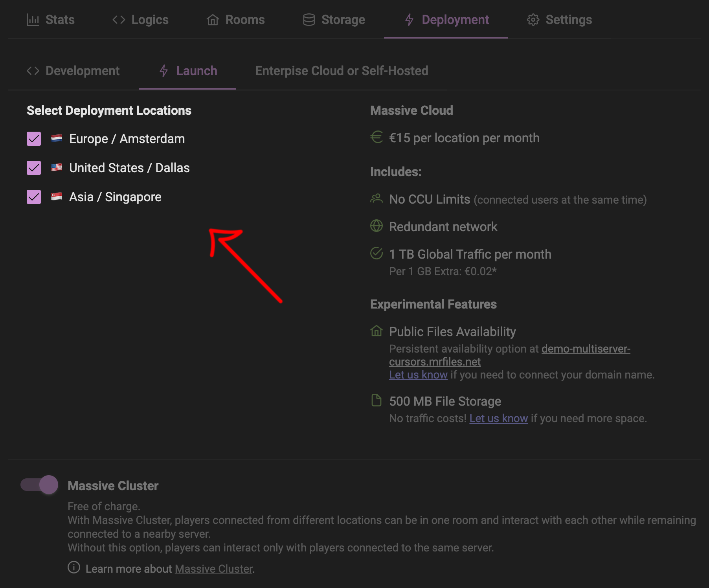Image resolution: width=709 pixels, height=588 pixels.
Task: Switch to Development sub-tab
Action: (x=73, y=71)
